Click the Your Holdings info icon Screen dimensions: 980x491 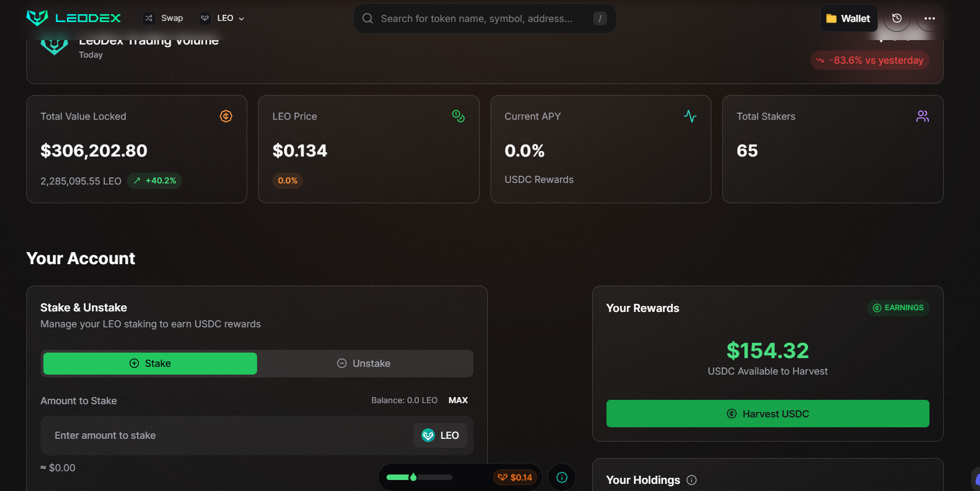692,480
